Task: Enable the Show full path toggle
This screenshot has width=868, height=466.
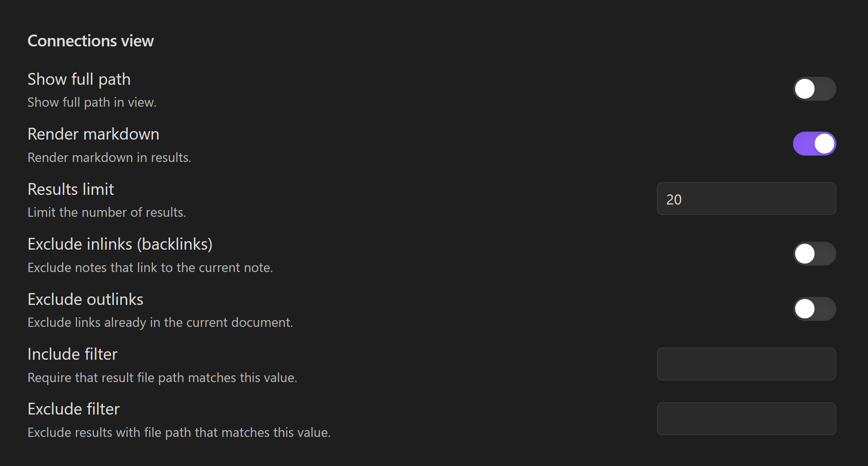Action: click(x=814, y=89)
